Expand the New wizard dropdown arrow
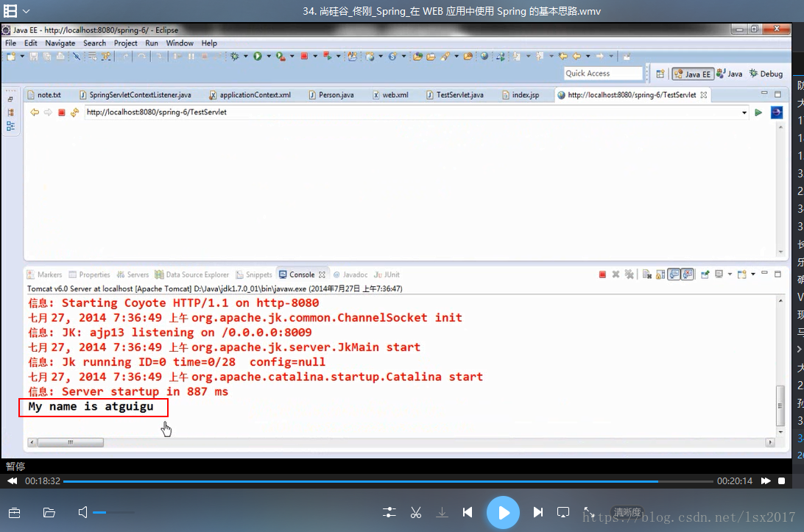This screenshot has height=532, width=804. (22, 57)
